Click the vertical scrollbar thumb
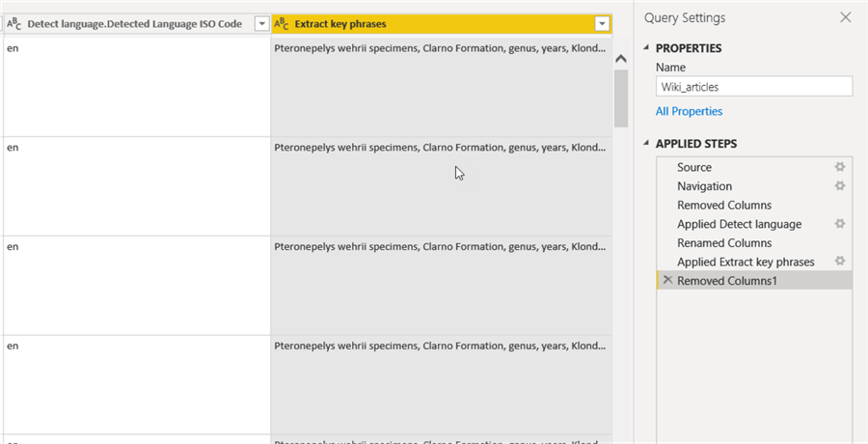The height and width of the screenshot is (444, 868). coord(621,98)
